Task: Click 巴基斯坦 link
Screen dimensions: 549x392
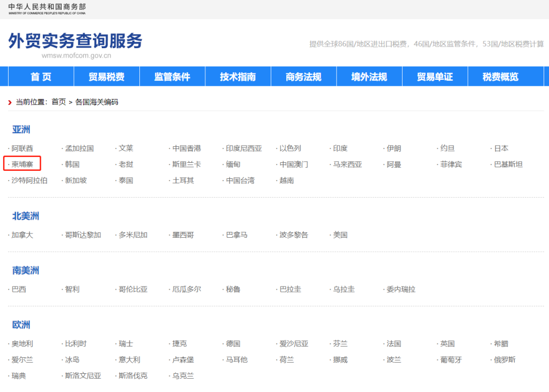Action: [x=508, y=164]
